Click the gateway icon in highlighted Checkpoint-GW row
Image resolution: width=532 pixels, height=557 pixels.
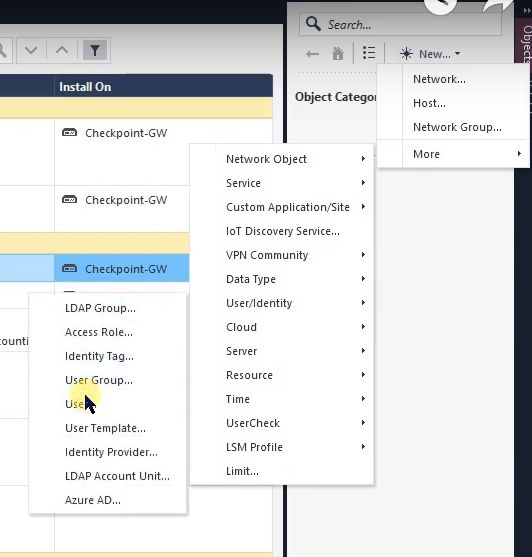pos(69,269)
